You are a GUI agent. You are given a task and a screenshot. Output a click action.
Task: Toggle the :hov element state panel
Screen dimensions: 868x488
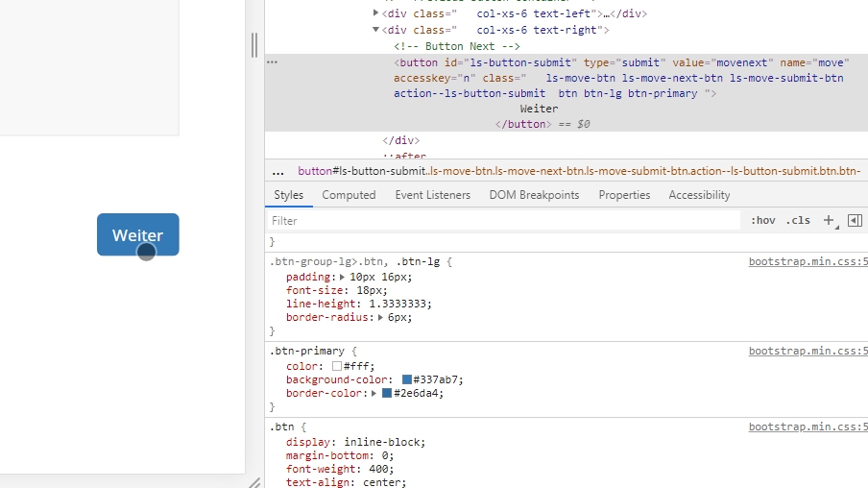pos(762,220)
